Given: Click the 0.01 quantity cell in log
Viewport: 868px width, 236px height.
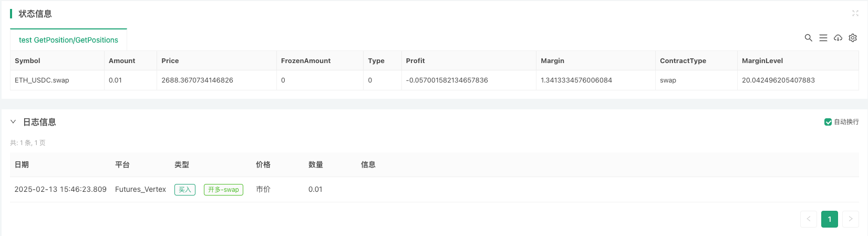Looking at the screenshot, I should 315,190.
